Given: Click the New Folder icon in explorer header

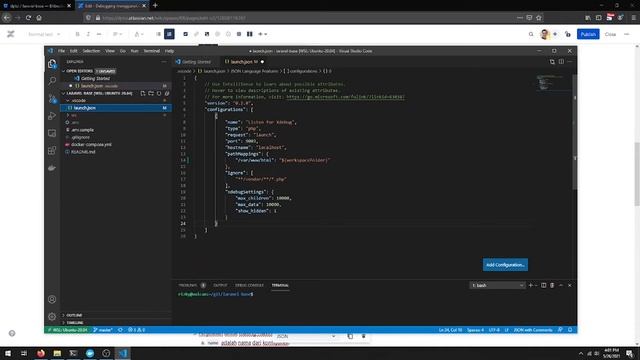Looking at the screenshot, I should [151, 93].
